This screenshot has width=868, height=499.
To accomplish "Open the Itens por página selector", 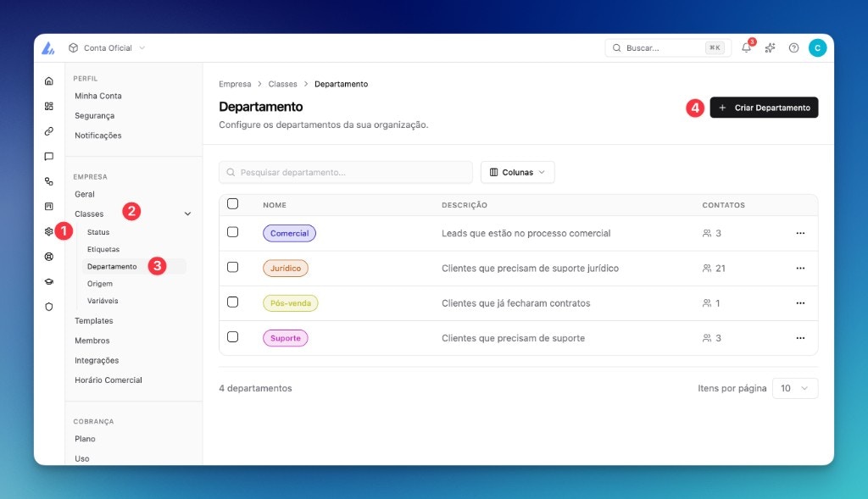I will click(794, 387).
